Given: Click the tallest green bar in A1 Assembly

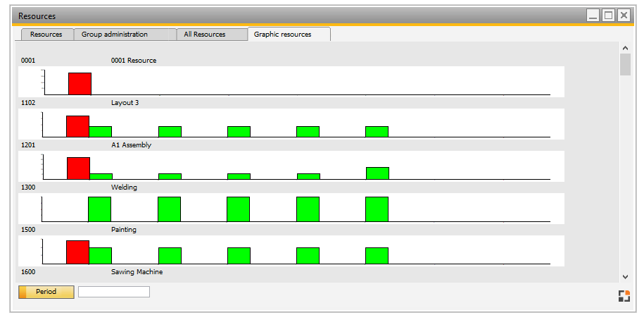Looking at the screenshot, I should click(377, 173).
